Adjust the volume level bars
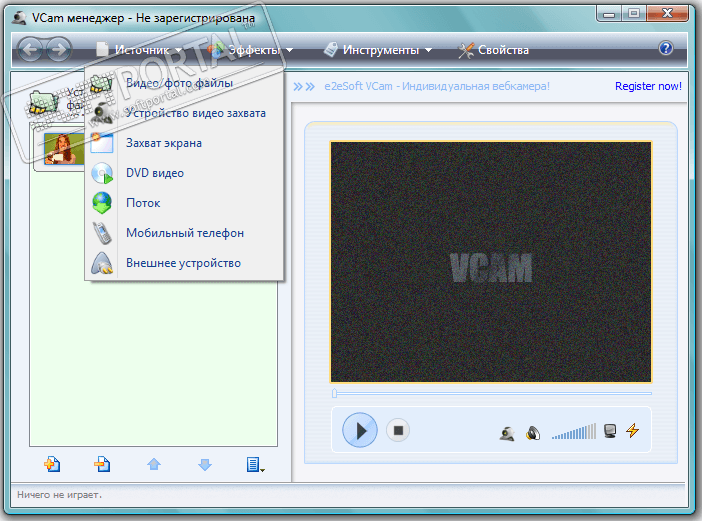The height and width of the screenshot is (521, 702). coord(574,431)
